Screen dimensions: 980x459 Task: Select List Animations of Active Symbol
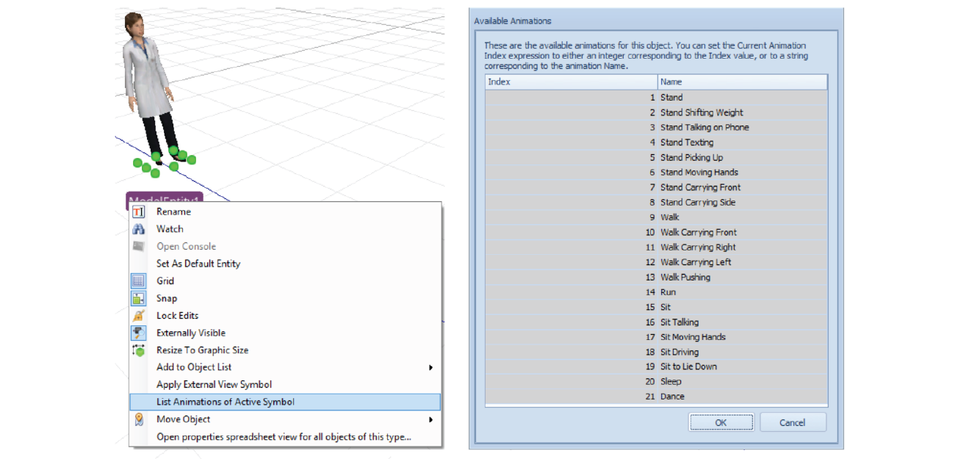coord(225,402)
